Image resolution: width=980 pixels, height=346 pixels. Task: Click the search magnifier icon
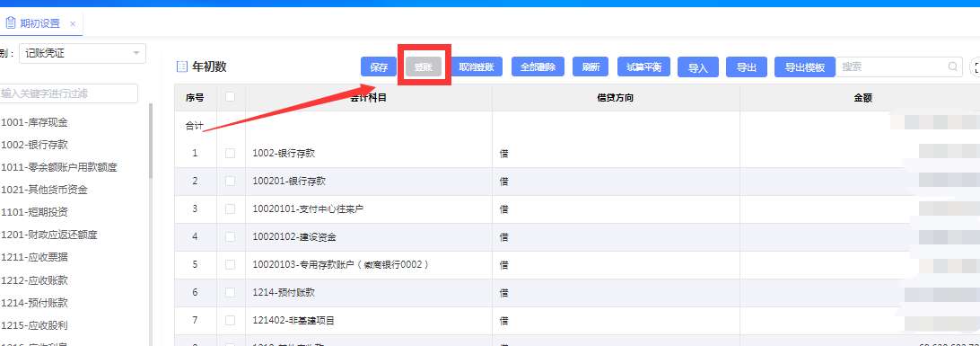coord(953,67)
